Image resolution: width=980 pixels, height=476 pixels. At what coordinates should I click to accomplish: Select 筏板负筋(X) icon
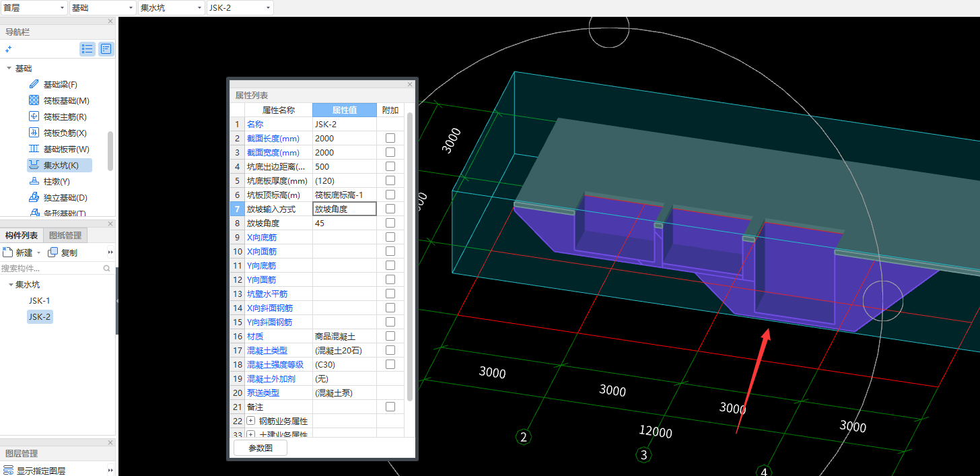[34, 133]
